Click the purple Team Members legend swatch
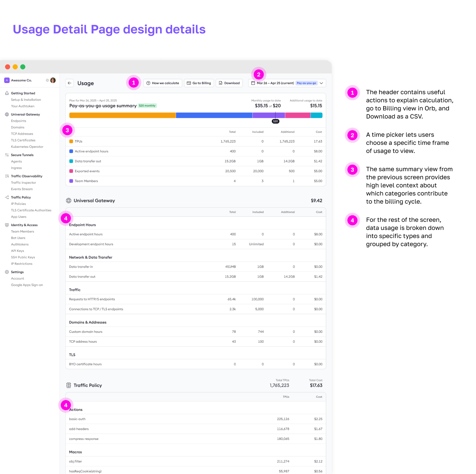 (x=71, y=181)
